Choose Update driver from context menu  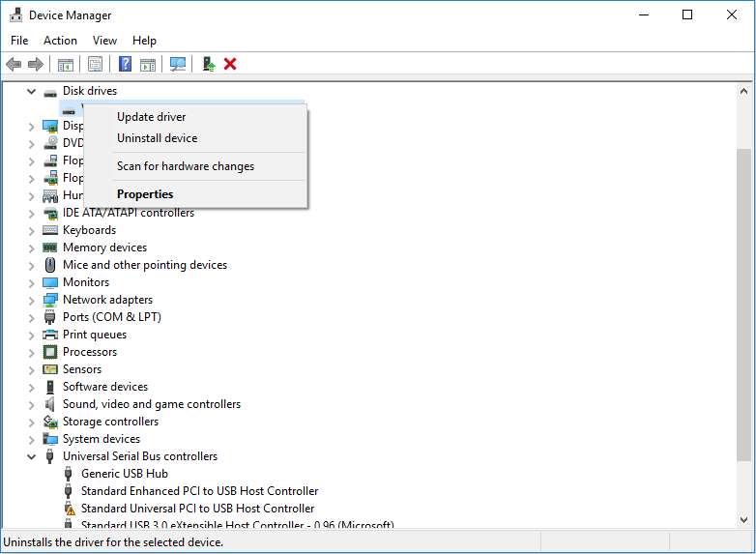coord(195,117)
